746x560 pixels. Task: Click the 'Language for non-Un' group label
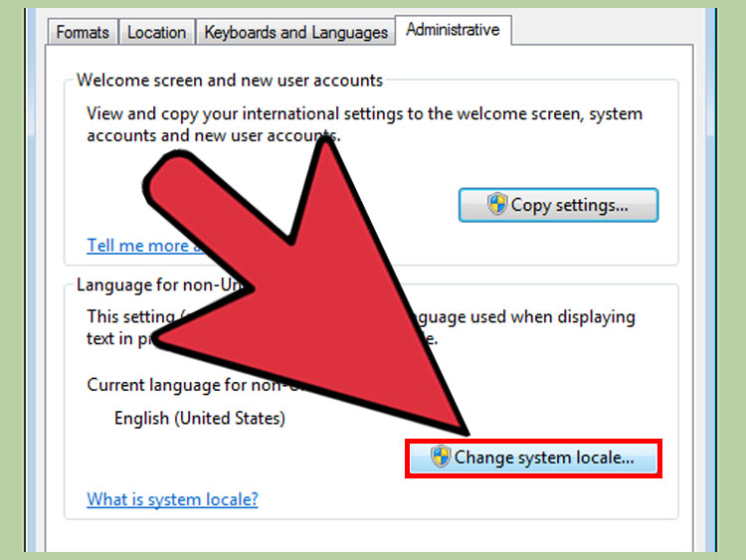160,285
